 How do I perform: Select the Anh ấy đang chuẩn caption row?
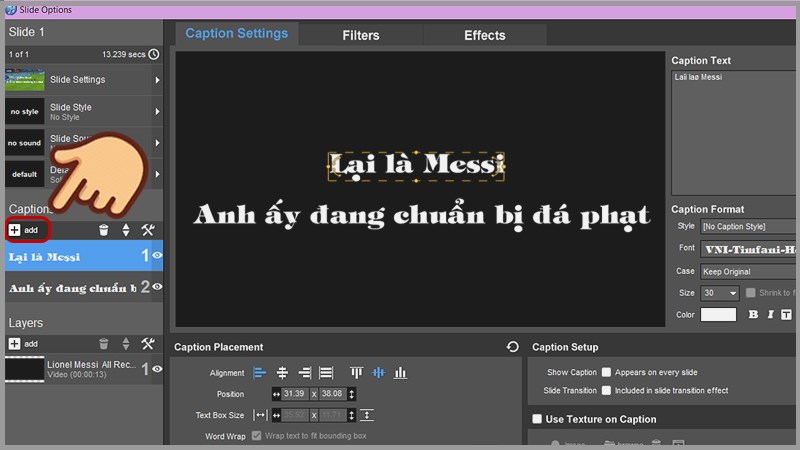coord(84,287)
